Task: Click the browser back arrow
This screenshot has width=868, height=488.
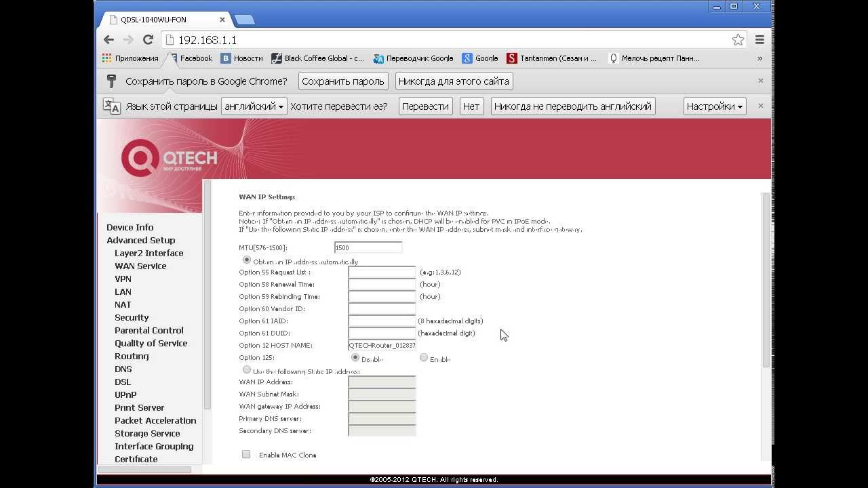Action: click(x=109, y=40)
